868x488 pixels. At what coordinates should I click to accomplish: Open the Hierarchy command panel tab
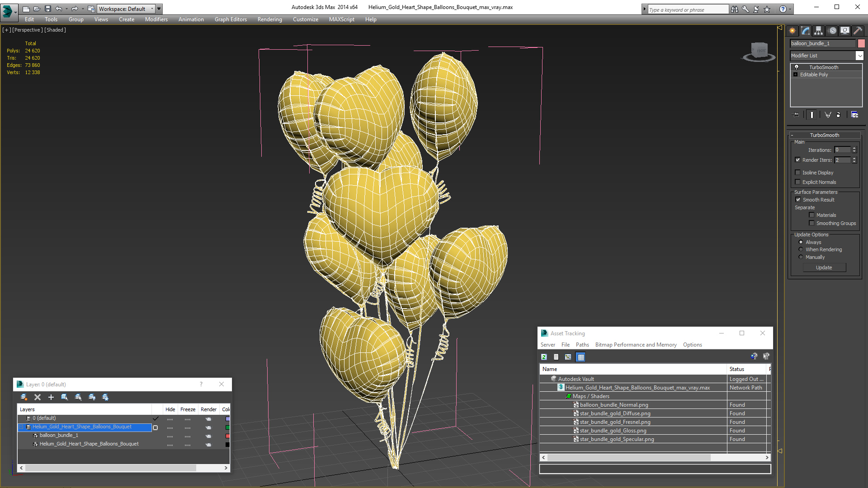pos(818,31)
